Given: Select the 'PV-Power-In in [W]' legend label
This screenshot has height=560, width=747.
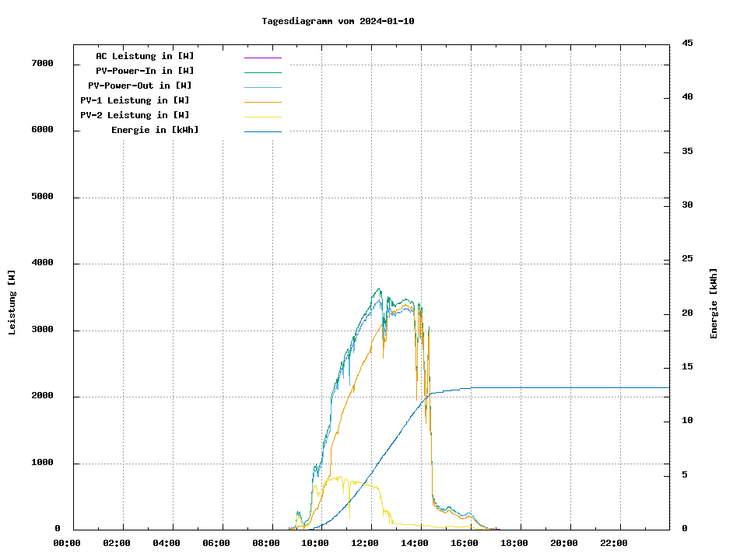Looking at the screenshot, I should point(145,71).
